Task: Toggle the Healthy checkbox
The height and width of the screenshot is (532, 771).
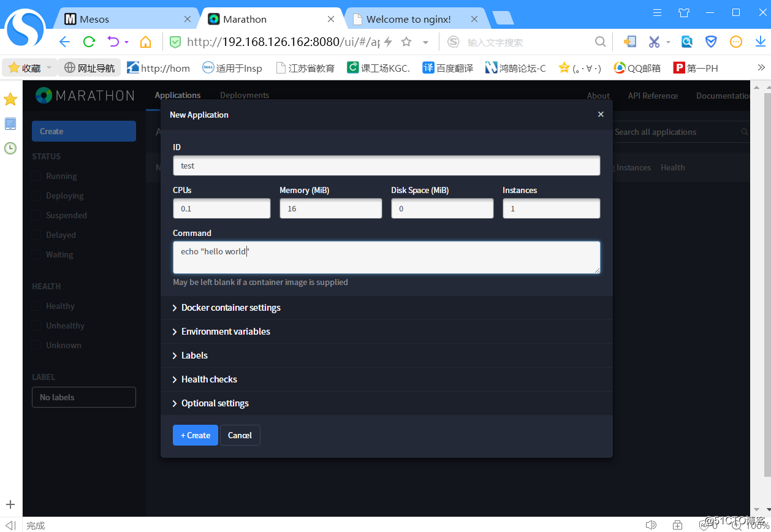Action: tap(36, 306)
